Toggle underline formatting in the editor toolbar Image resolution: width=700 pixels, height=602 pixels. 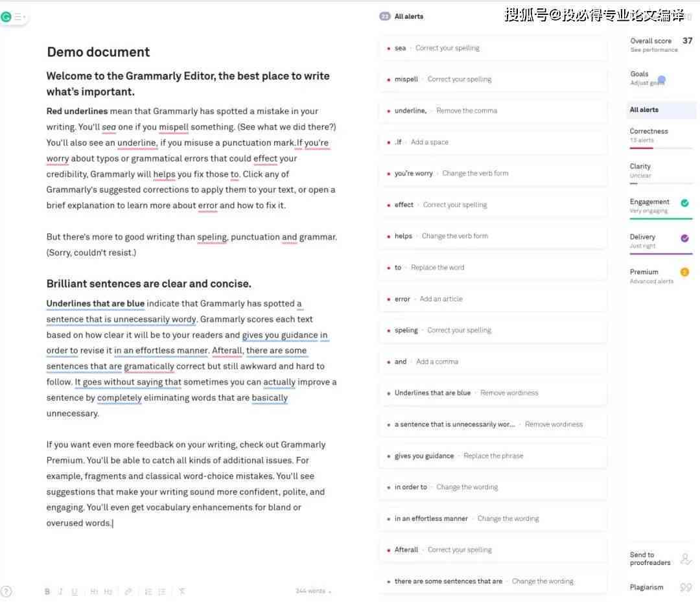tap(75, 592)
